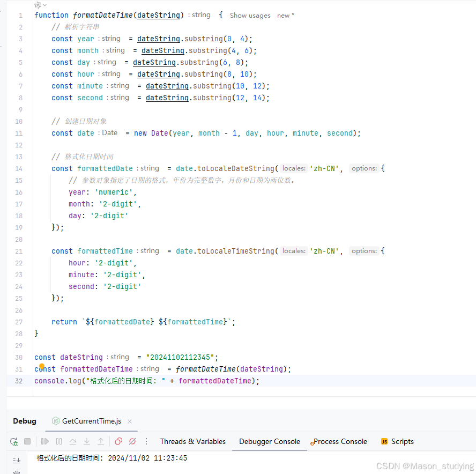
Task: Set breakpoint at line number 11
Action: pos(19,134)
